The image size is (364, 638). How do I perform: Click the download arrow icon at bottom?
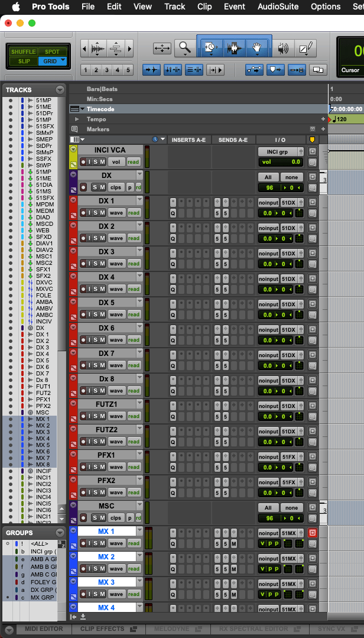click(83, 617)
